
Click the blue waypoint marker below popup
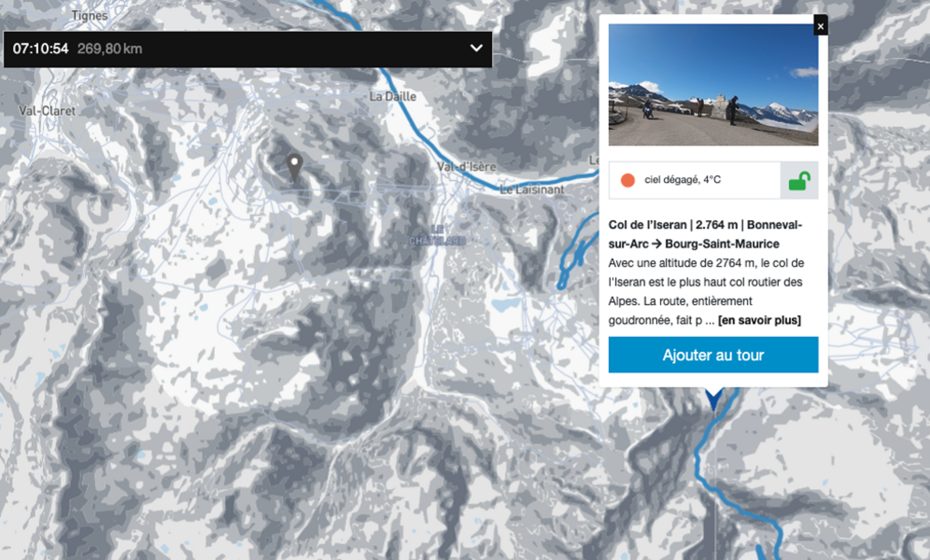click(x=714, y=398)
